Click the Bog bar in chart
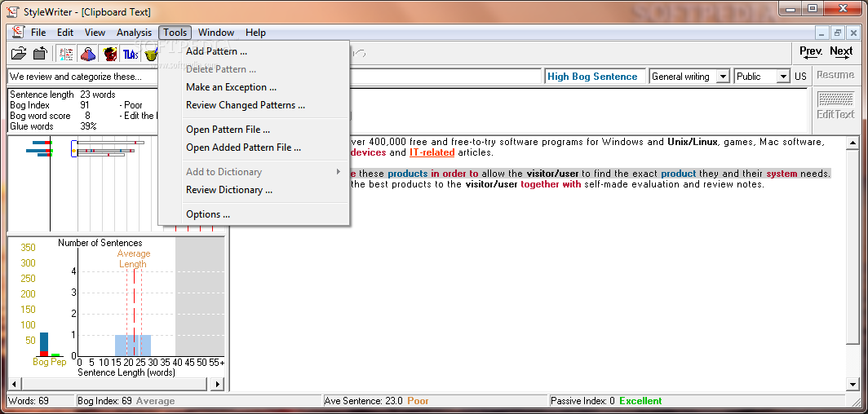 (44, 345)
